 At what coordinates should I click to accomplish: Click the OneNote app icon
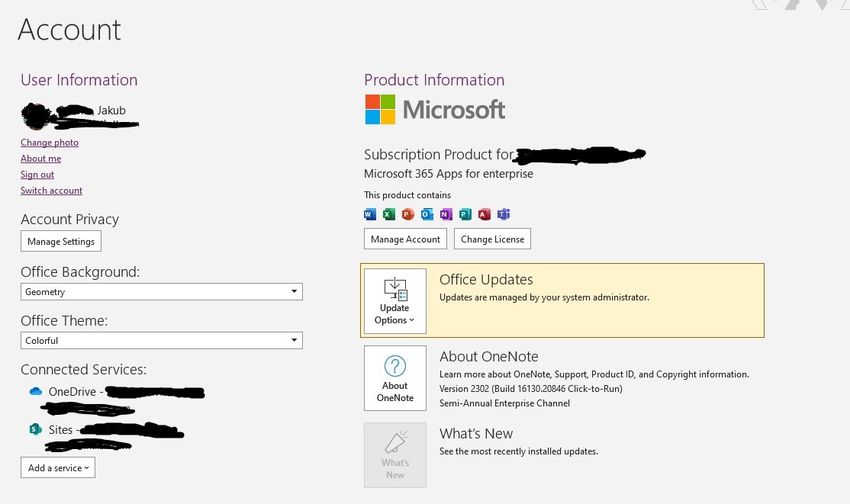pyautogui.click(x=446, y=214)
